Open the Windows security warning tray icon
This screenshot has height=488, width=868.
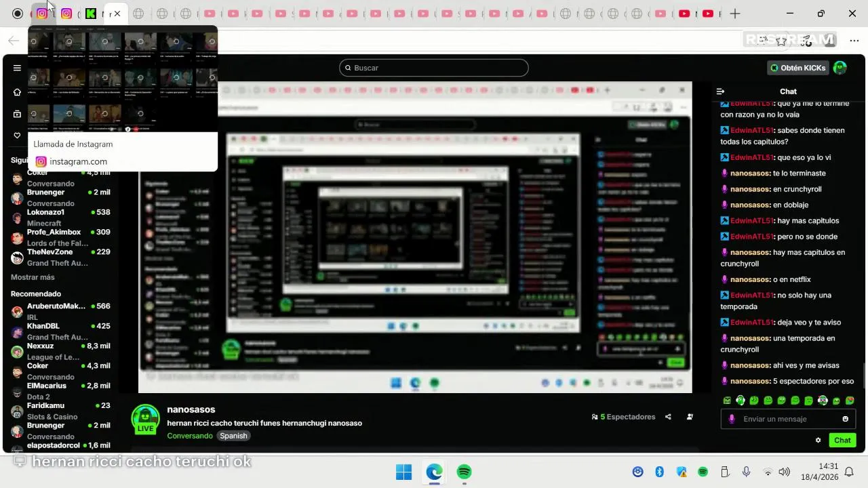[x=682, y=472]
